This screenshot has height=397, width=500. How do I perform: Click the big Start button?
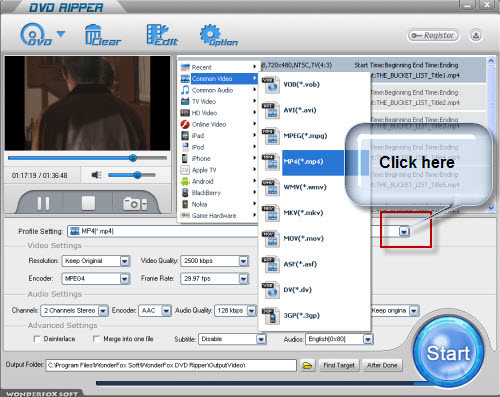(x=448, y=353)
